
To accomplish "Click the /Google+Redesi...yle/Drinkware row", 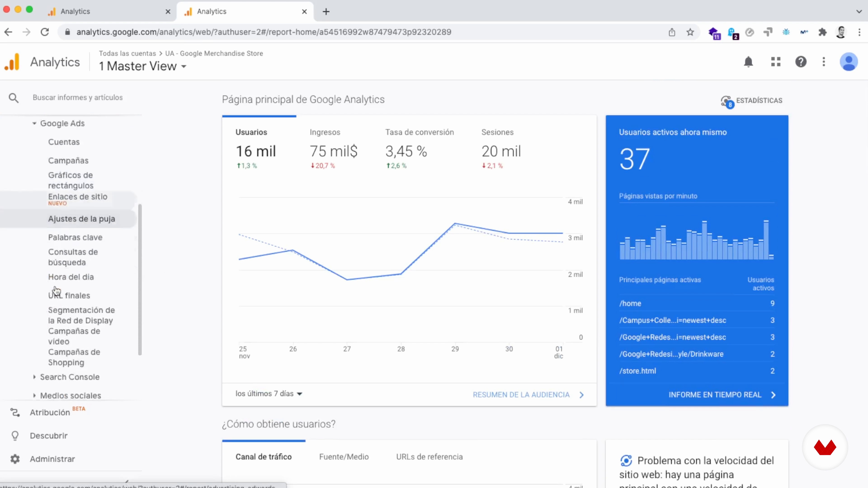I will click(x=696, y=354).
